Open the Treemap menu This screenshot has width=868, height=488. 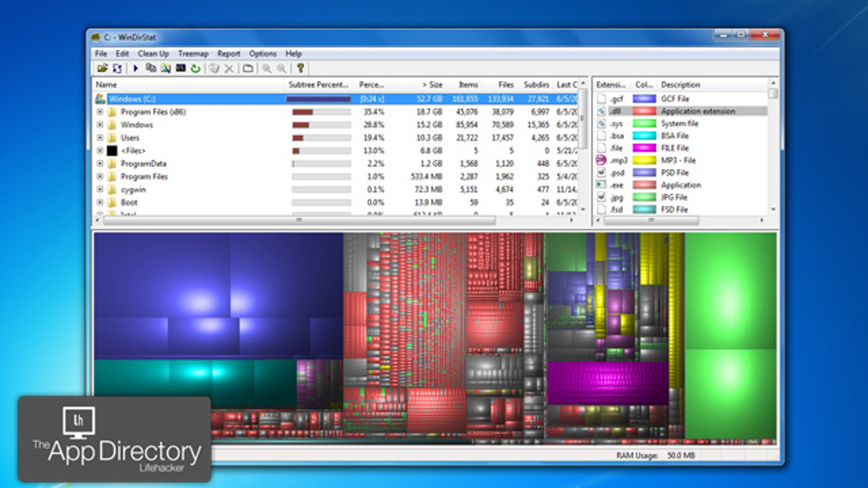point(193,54)
